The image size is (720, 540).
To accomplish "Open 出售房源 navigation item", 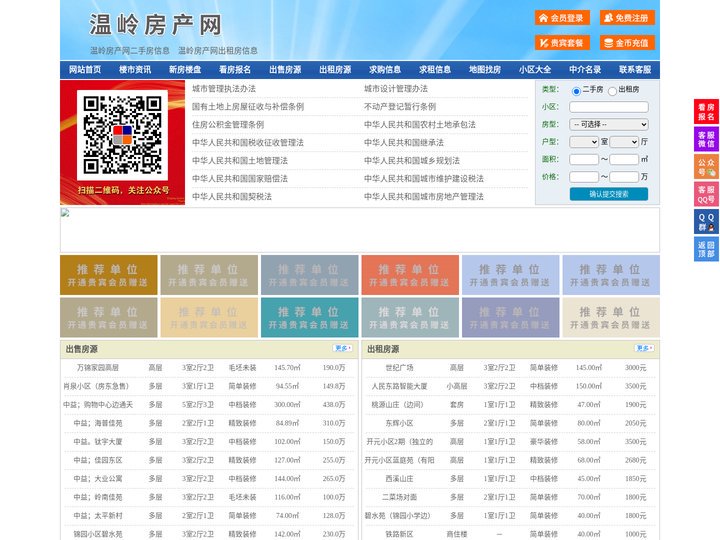I will [285, 70].
